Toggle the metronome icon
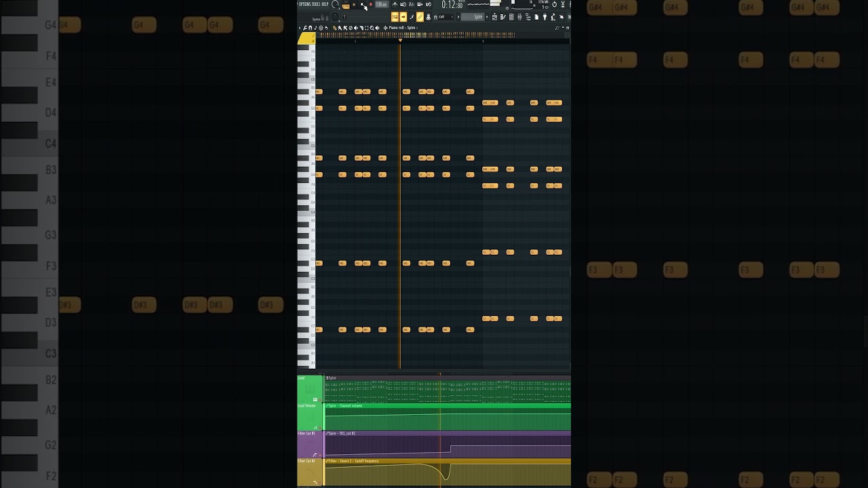868x488 pixels. coord(395,4)
